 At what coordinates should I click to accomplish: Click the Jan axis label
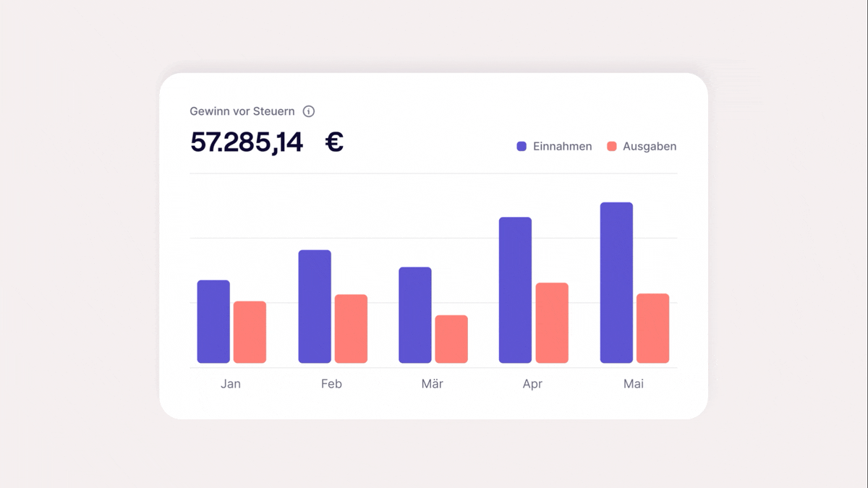(x=231, y=384)
